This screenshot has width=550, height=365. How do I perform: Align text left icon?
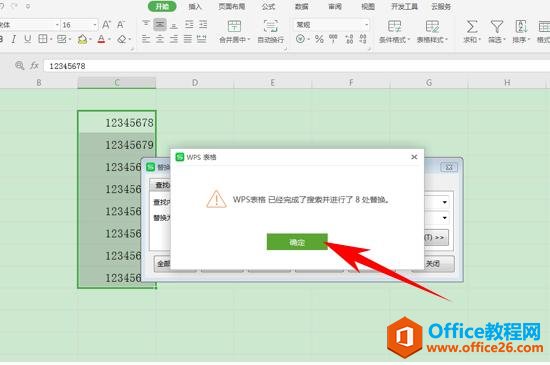pos(146,39)
